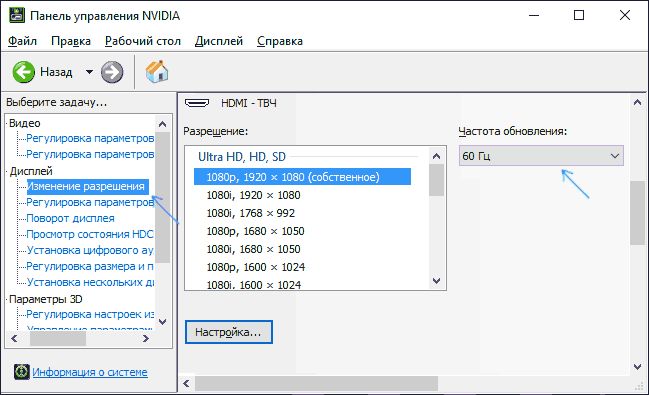Close the NVIDIA control panel window
Image resolution: width=649 pixels, height=395 pixels.
[625, 16]
